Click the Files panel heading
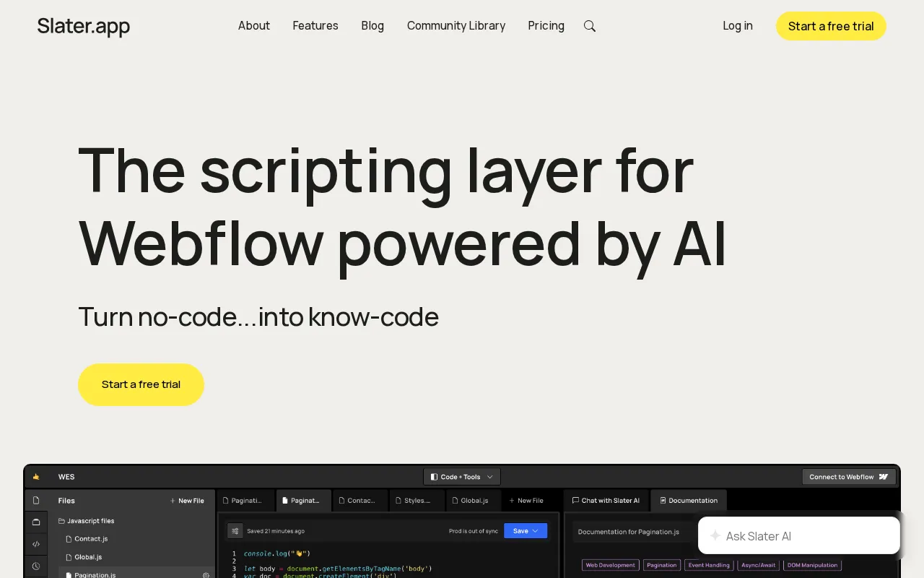The width and height of the screenshot is (924, 578). [66, 501]
